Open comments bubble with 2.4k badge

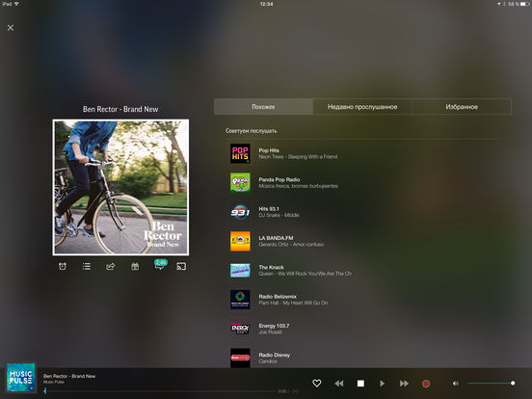pos(160,265)
